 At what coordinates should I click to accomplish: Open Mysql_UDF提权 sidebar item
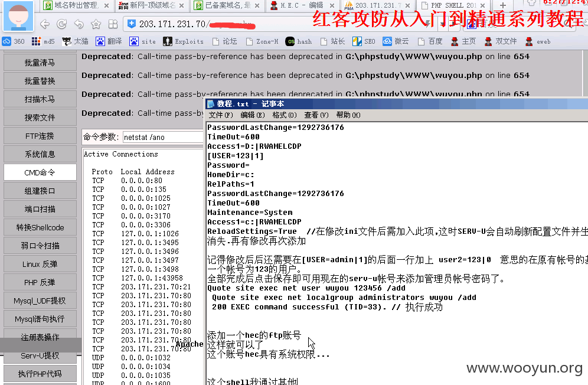coord(40,301)
